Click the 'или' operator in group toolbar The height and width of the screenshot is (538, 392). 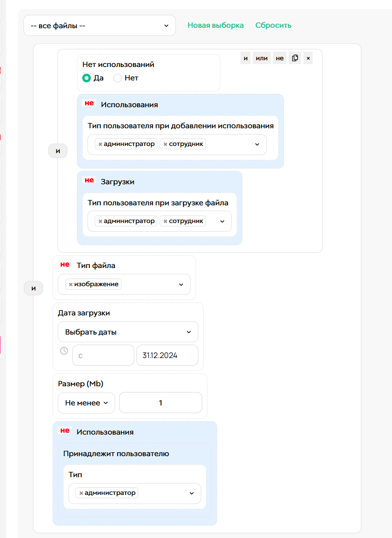pyautogui.click(x=262, y=58)
